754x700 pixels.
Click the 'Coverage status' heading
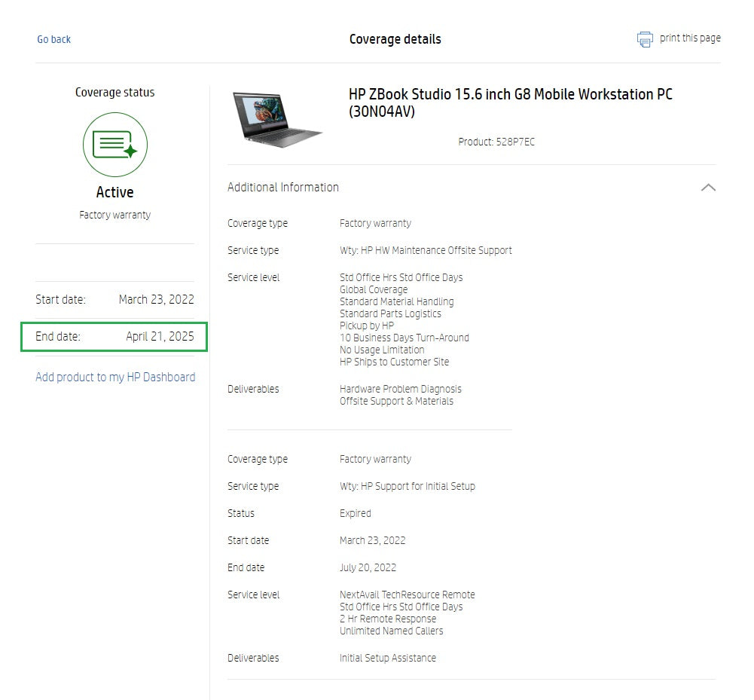tap(115, 93)
